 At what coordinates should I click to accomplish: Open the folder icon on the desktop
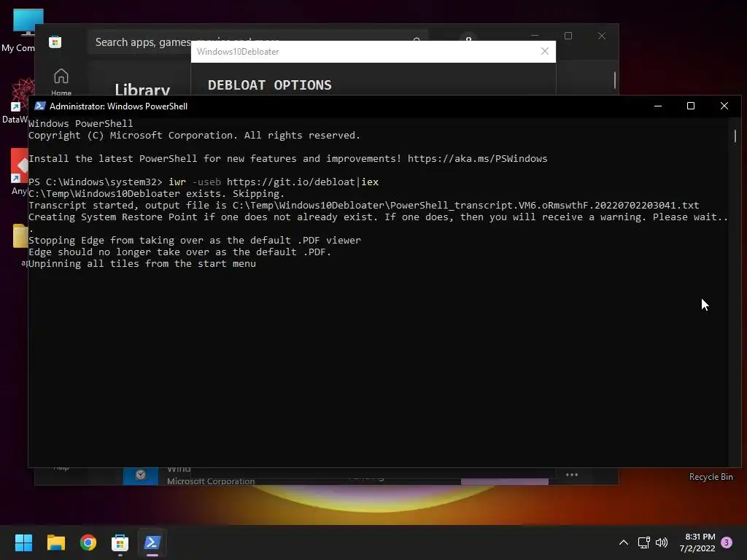tap(20, 236)
